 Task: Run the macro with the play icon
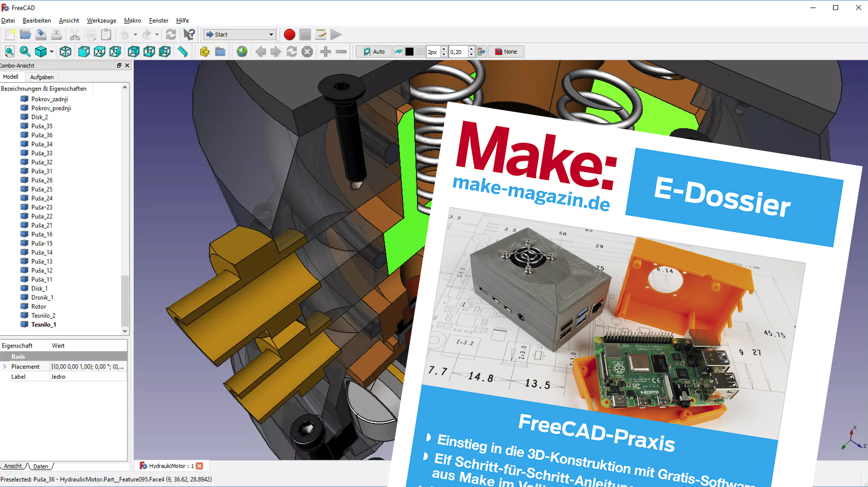point(336,35)
